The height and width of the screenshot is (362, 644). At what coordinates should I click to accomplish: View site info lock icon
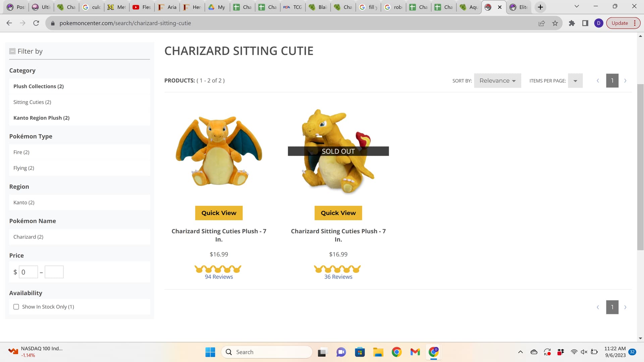[53, 23]
